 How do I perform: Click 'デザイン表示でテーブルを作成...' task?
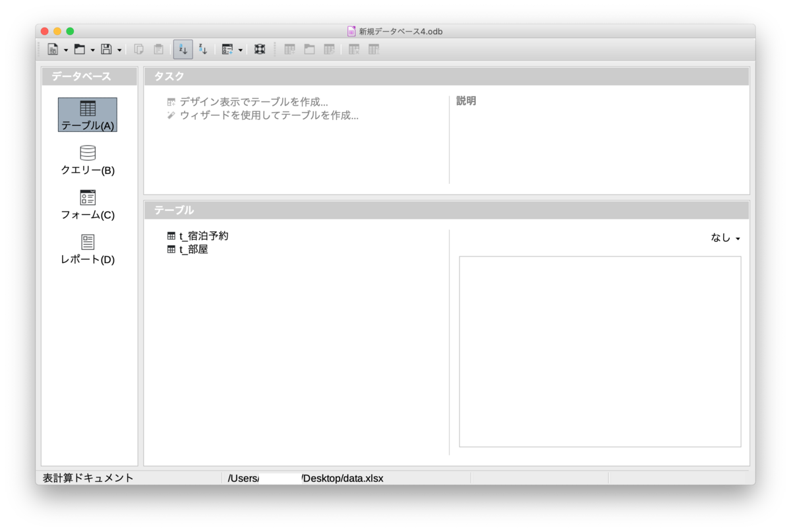(248, 102)
